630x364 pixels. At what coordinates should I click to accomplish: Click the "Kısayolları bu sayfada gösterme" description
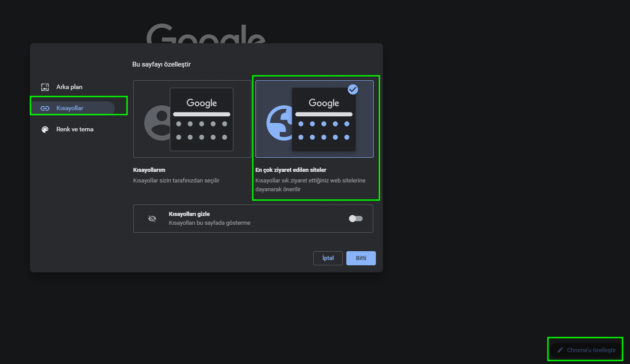pos(210,223)
